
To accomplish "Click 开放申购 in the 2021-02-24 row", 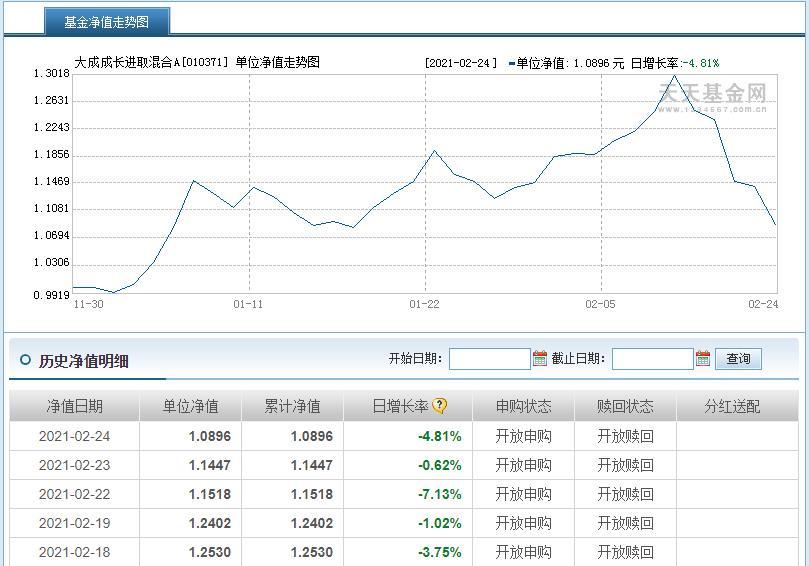I will click(523, 436).
